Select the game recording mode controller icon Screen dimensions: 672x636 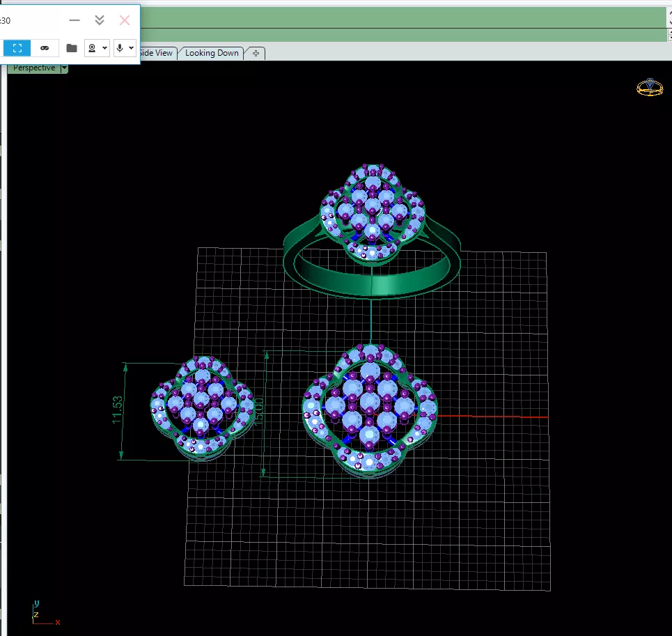(45, 48)
